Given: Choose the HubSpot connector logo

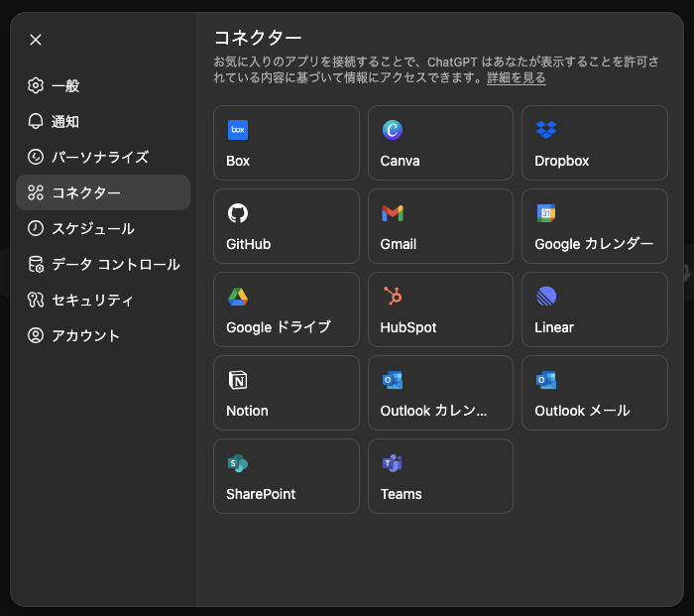Looking at the screenshot, I should (393, 296).
